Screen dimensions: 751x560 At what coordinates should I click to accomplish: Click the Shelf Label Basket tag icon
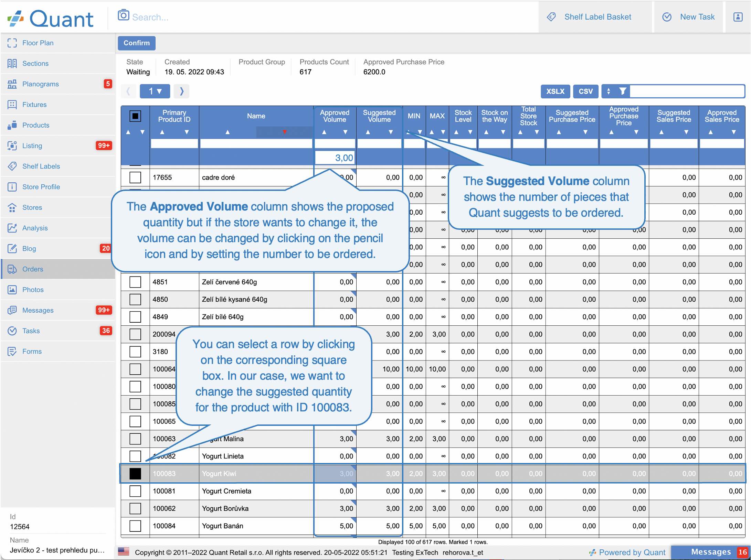coord(551,17)
